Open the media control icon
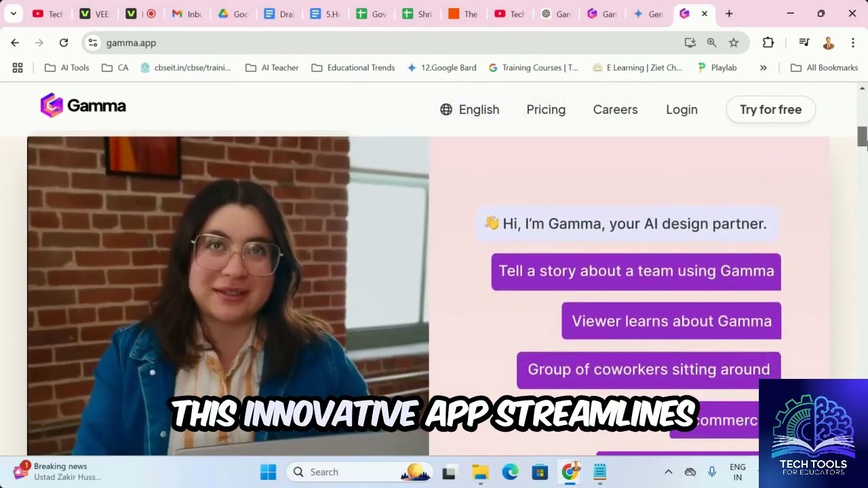 tap(804, 43)
